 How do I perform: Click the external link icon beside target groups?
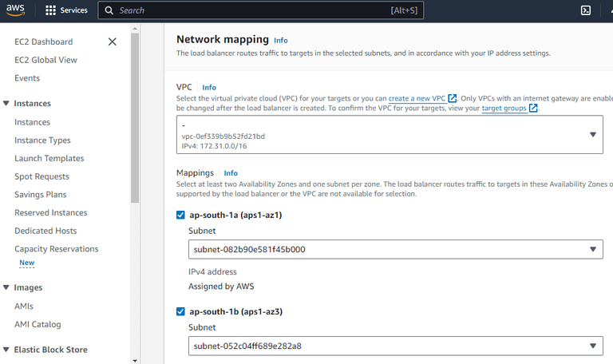click(x=533, y=109)
